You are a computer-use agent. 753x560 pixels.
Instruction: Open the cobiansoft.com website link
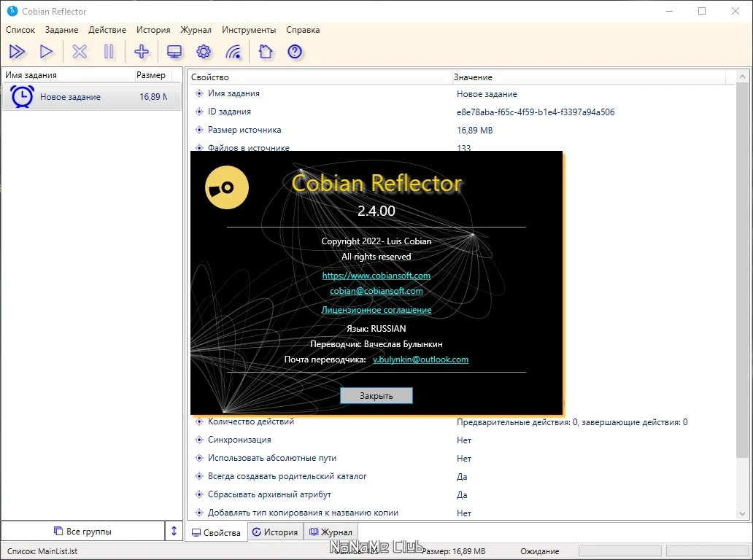click(376, 276)
